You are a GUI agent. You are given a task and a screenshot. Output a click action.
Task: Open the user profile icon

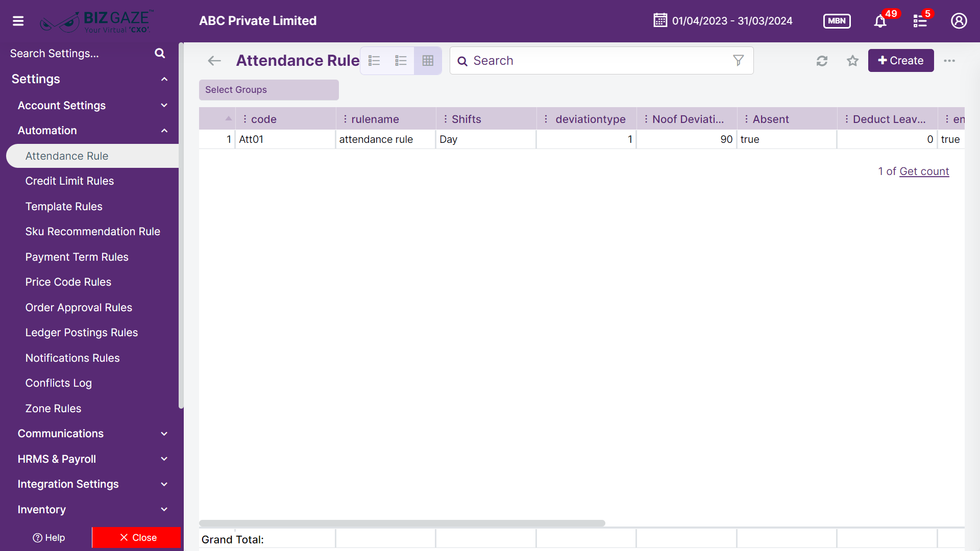coord(959,21)
